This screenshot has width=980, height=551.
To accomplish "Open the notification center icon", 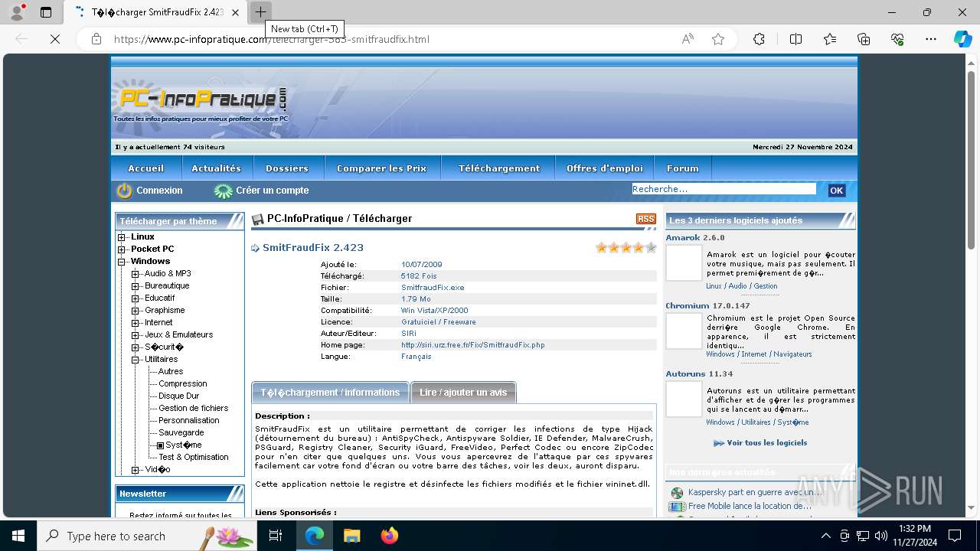I will [x=955, y=536].
